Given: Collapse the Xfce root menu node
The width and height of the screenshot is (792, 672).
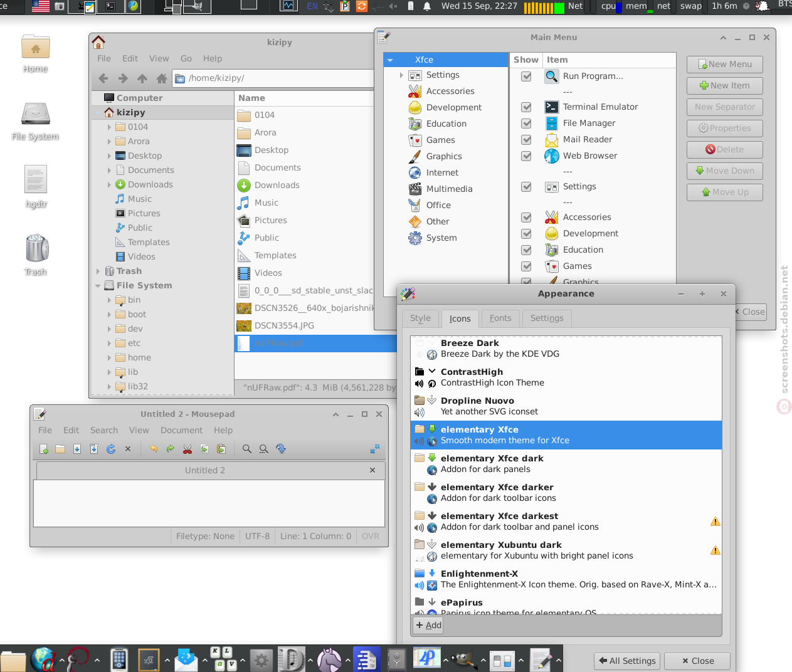Looking at the screenshot, I should tap(390, 60).
